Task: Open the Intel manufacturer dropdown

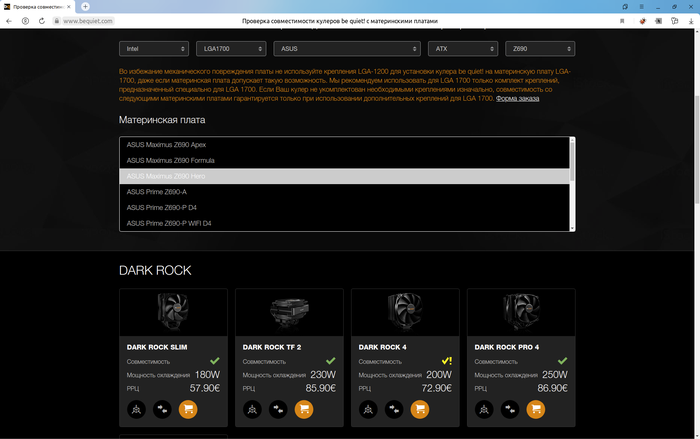Action: pos(154,49)
